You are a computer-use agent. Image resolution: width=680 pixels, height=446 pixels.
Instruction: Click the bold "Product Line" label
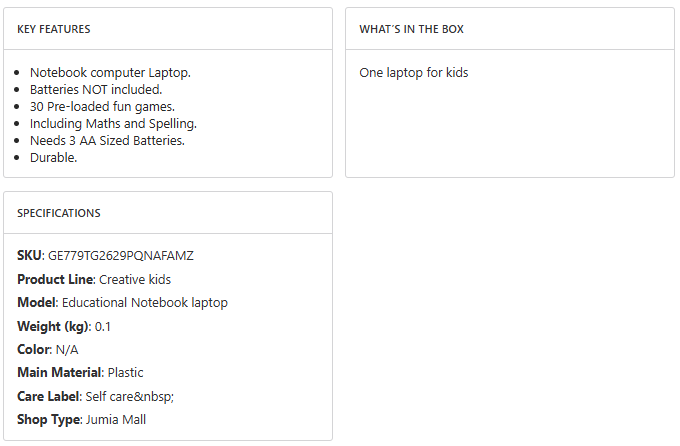tap(55, 280)
